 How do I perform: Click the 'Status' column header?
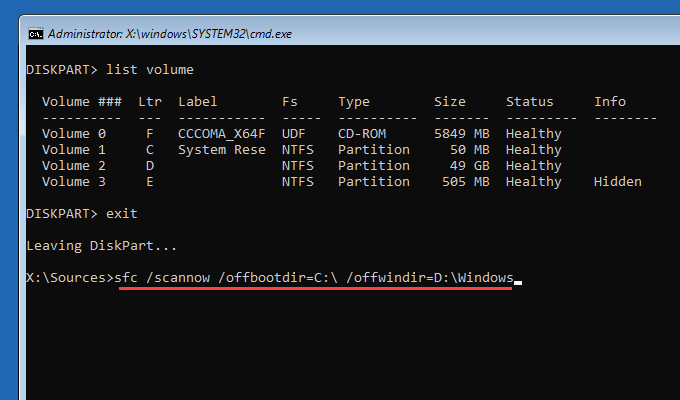530,101
